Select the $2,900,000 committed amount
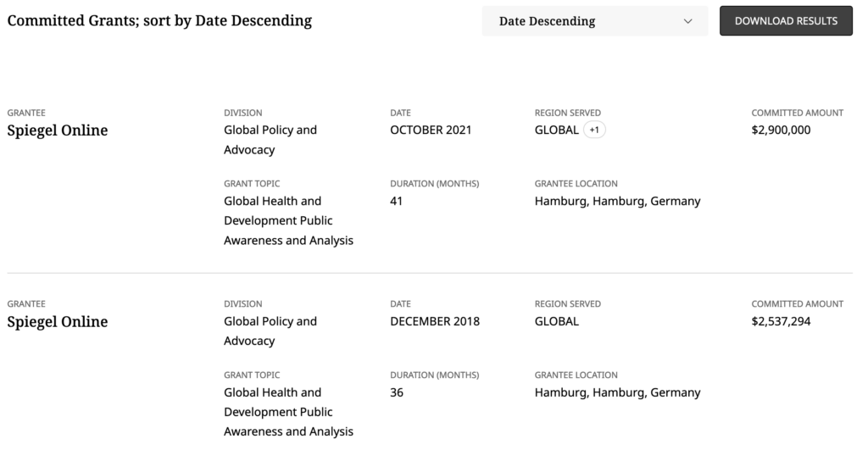 pyautogui.click(x=781, y=131)
